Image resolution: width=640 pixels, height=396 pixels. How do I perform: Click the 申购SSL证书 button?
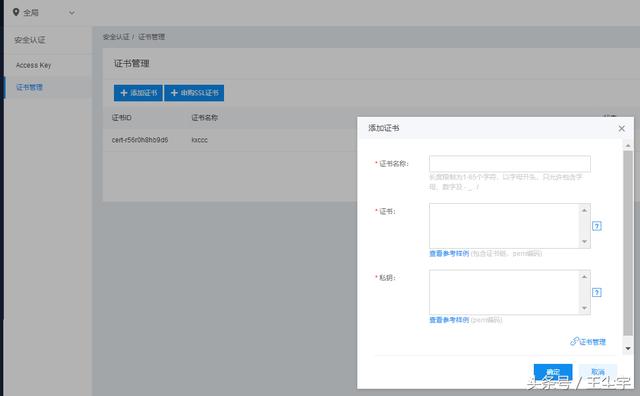pyautogui.click(x=194, y=93)
